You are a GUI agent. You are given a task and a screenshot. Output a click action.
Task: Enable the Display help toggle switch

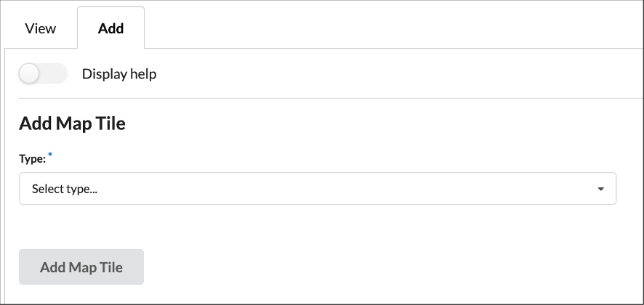pos(43,73)
